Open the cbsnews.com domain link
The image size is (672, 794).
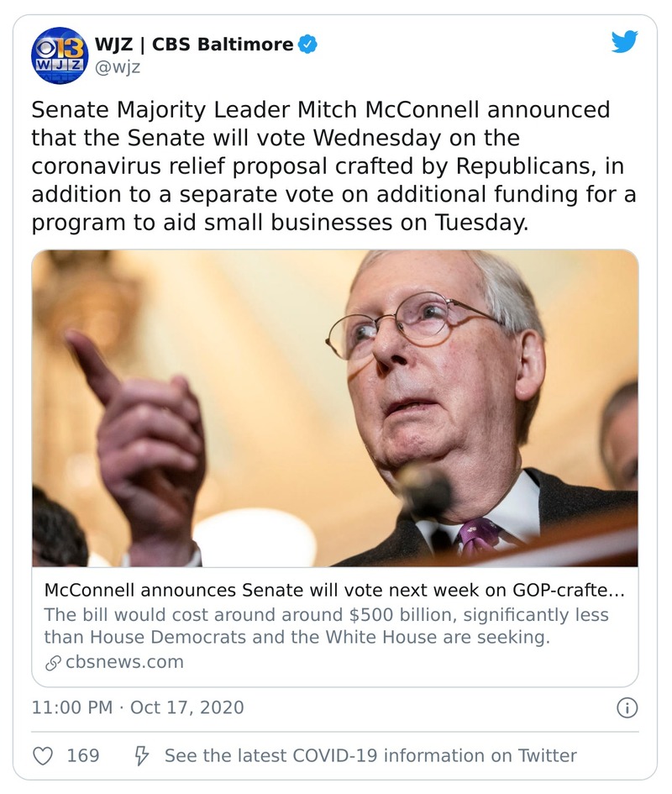[123, 662]
